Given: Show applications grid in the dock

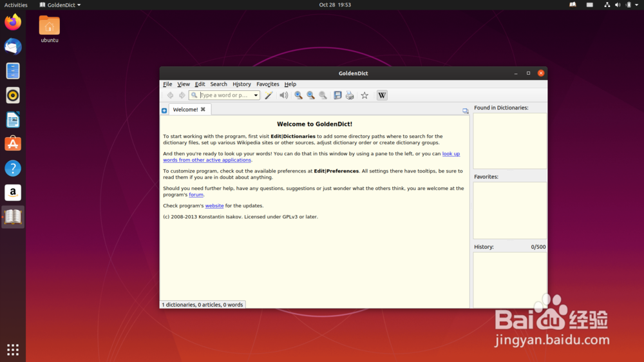Looking at the screenshot, I should pos(13,350).
